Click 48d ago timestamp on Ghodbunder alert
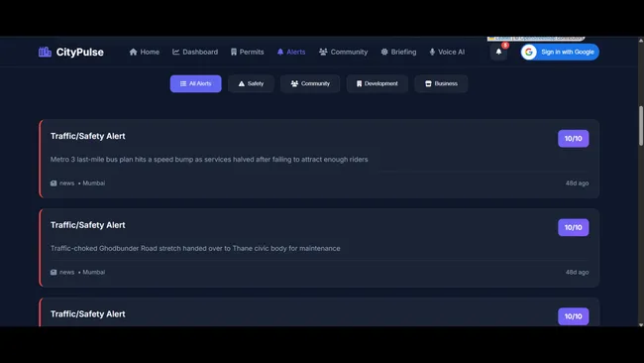644x363 pixels. point(577,272)
